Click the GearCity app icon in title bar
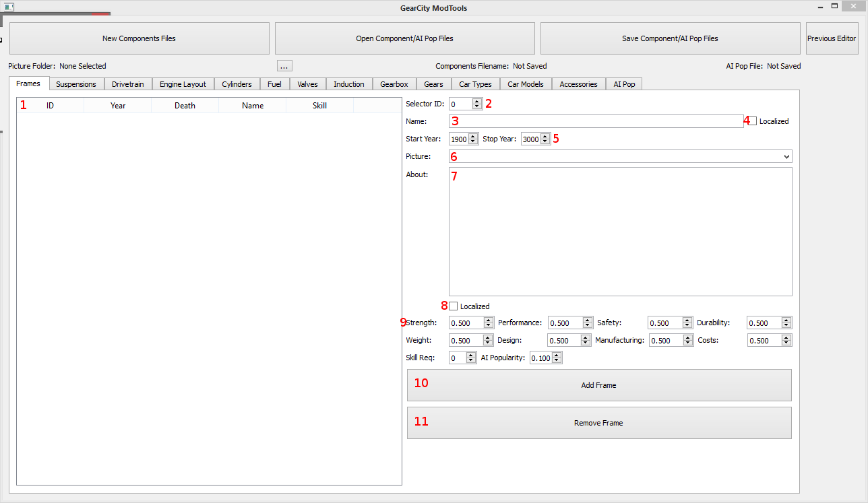The height and width of the screenshot is (503, 868). pos(9,7)
